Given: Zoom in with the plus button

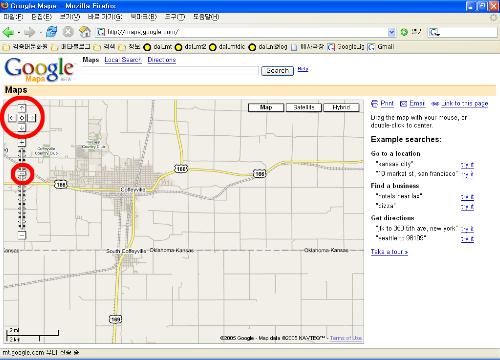Looking at the screenshot, I should pos(22,143).
